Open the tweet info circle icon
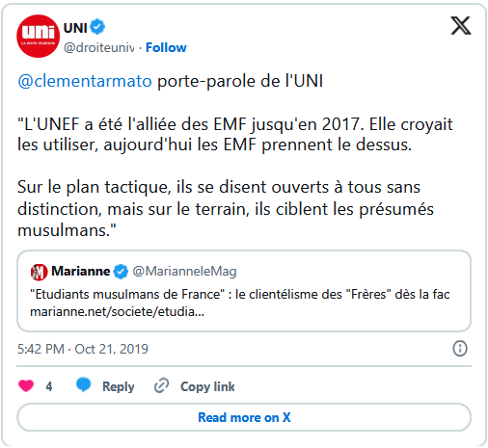 tap(460, 349)
